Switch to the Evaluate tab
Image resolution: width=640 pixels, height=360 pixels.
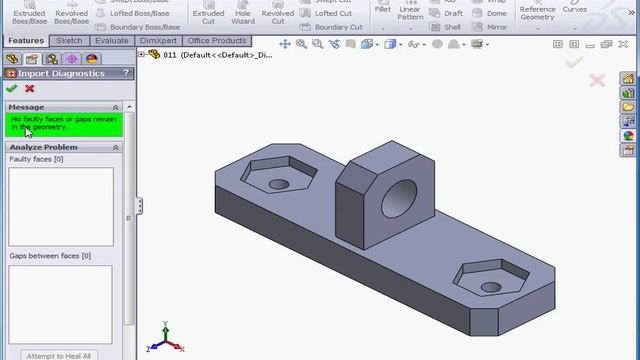tap(111, 40)
